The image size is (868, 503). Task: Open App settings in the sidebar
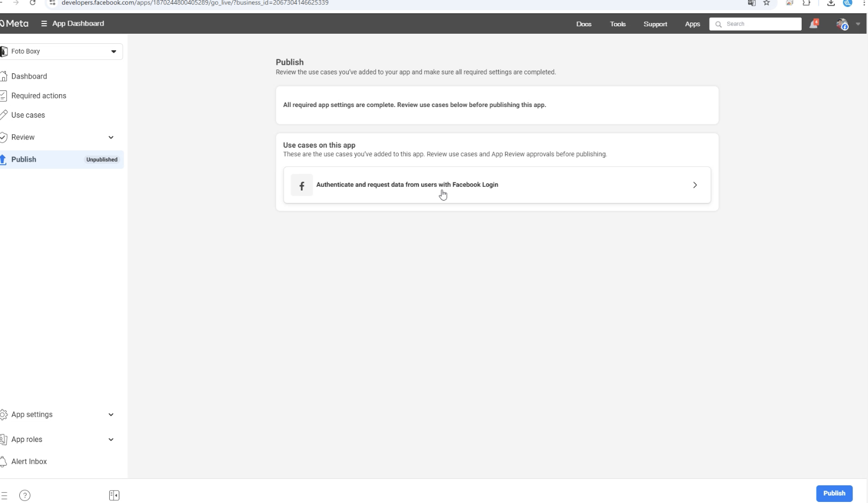(32, 415)
